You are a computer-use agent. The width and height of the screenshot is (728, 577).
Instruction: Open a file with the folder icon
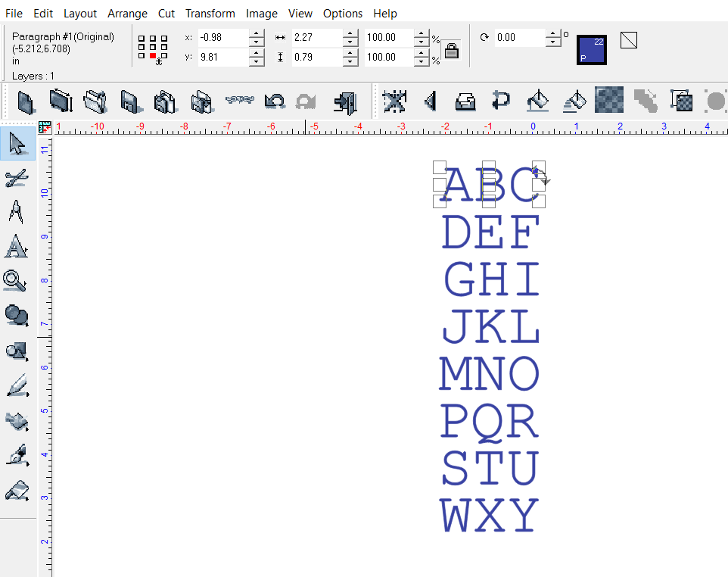pos(95,101)
